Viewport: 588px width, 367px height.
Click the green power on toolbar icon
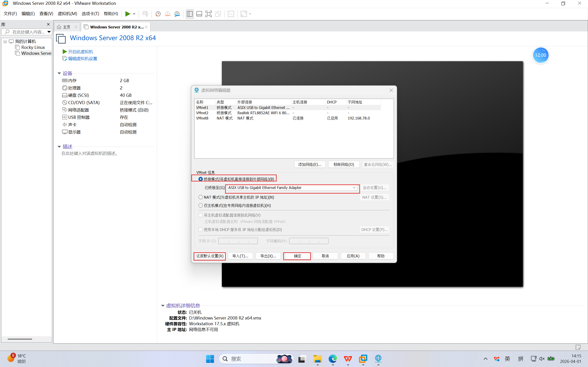tap(127, 14)
